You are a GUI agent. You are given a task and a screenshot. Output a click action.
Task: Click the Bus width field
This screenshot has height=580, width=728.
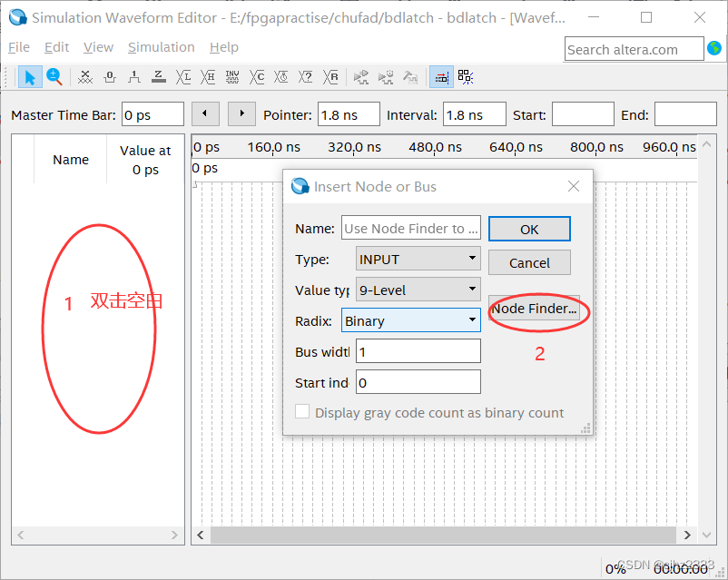pyautogui.click(x=418, y=351)
